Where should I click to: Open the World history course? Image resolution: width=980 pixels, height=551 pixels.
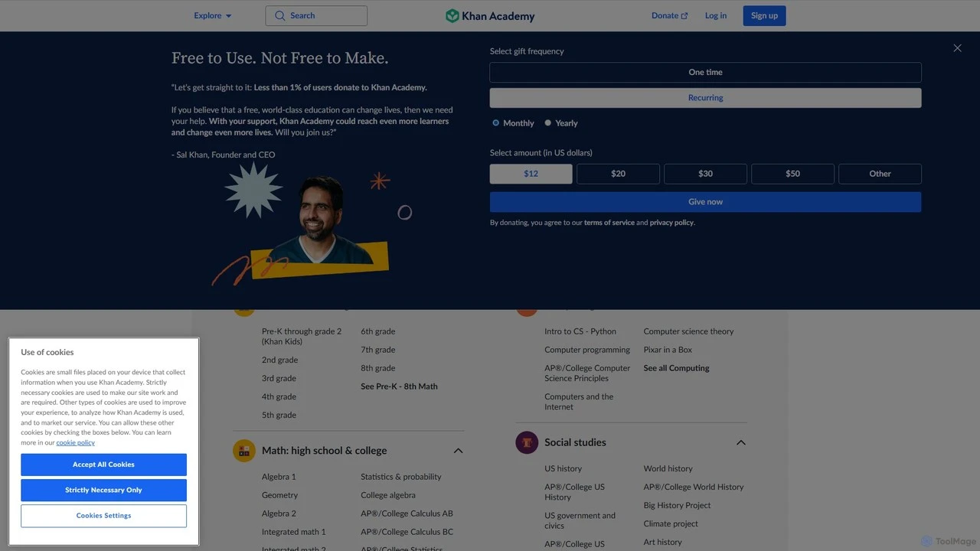[668, 468]
